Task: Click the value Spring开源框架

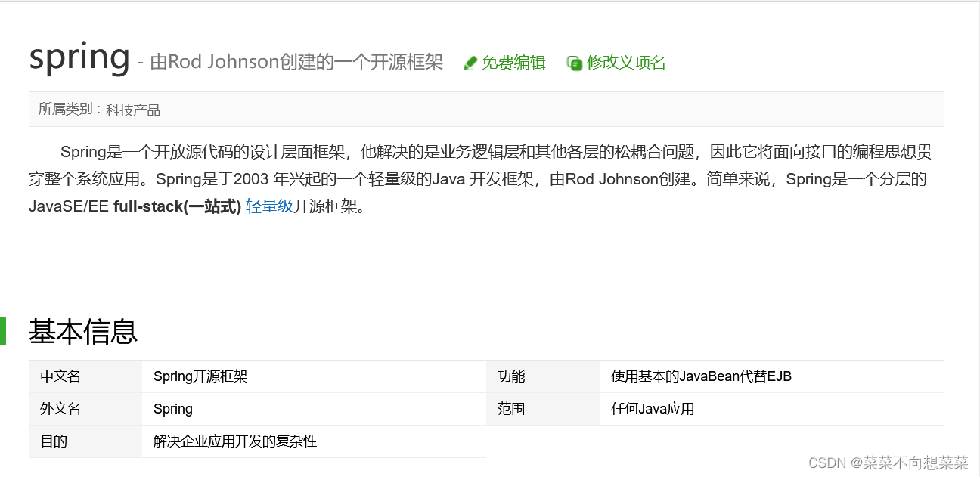Action: (200, 376)
